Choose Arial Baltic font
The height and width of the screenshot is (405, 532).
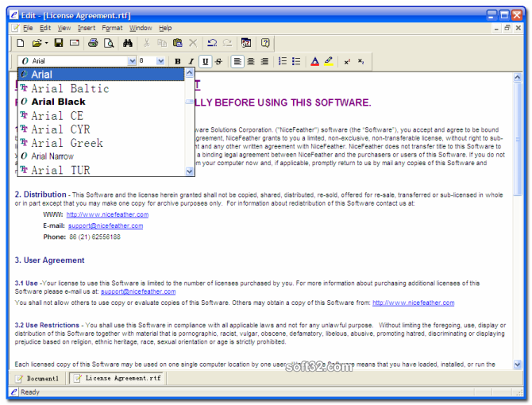[x=101, y=88]
